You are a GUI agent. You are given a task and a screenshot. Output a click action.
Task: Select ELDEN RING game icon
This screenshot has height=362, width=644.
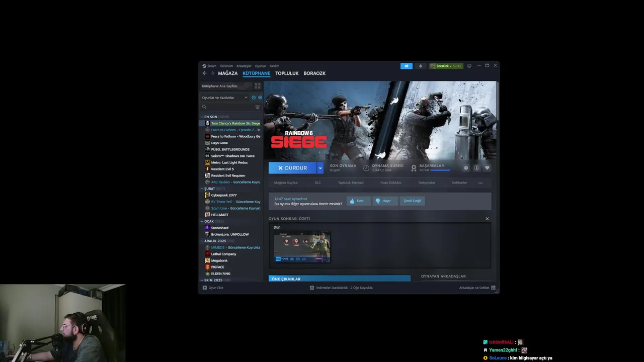tap(207, 274)
